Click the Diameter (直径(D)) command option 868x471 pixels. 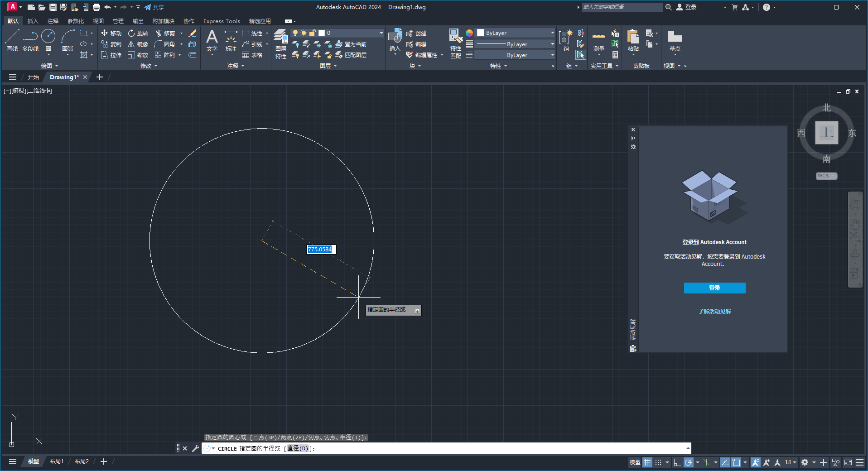coord(298,448)
